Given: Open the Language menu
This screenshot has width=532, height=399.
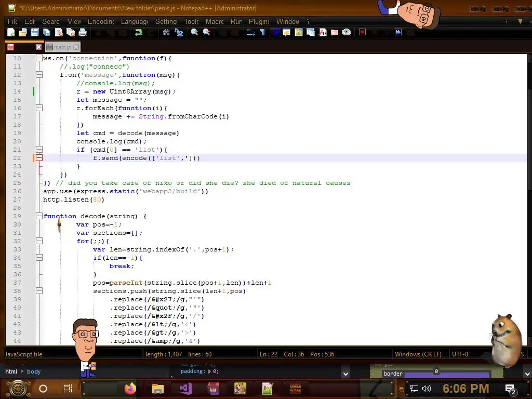Looking at the screenshot, I should pyautogui.click(x=135, y=21).
